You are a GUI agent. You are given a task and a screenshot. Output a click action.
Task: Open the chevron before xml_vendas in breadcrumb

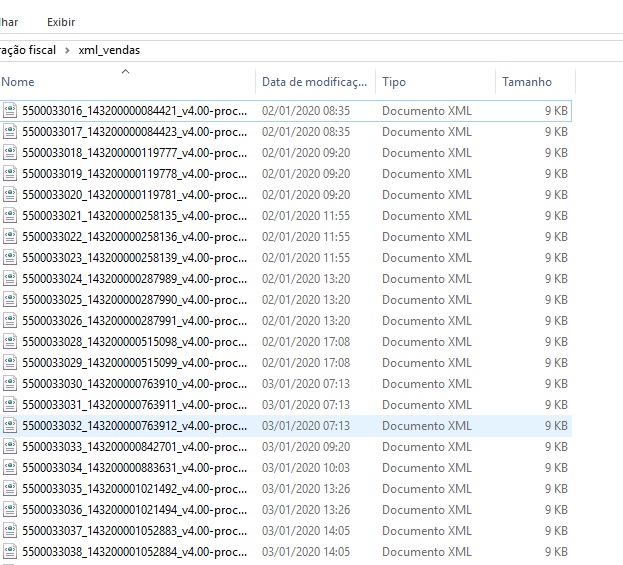click(x=67, y=51)
